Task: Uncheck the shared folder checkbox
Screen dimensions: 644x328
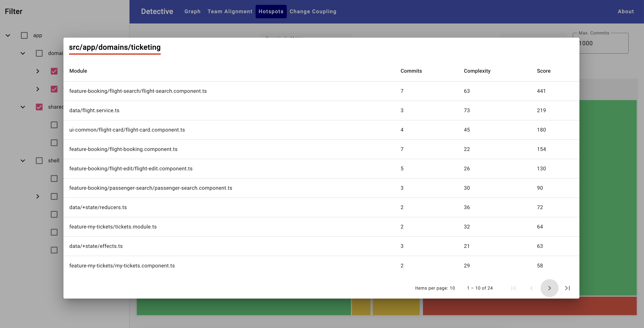Action: tap(39, 107)
